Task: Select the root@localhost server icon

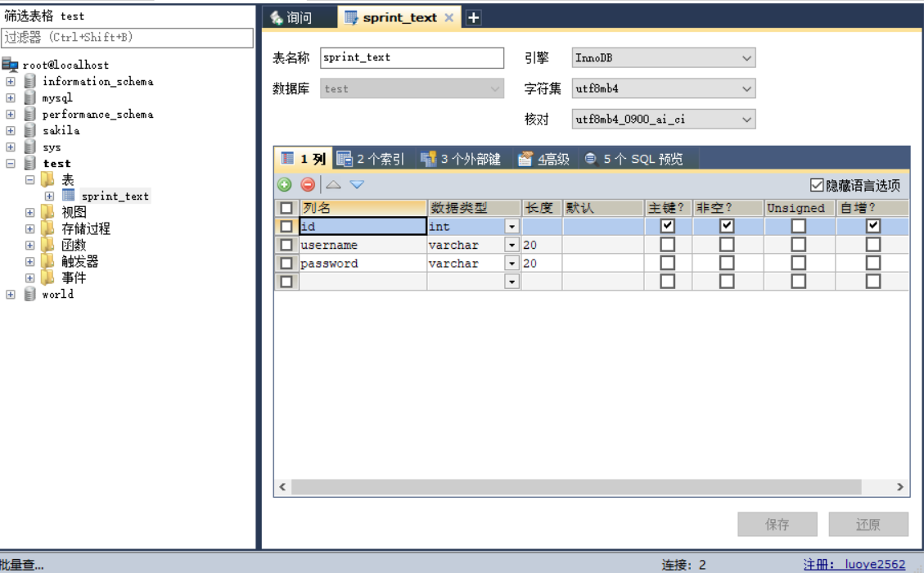Action: tap(11, 65)
